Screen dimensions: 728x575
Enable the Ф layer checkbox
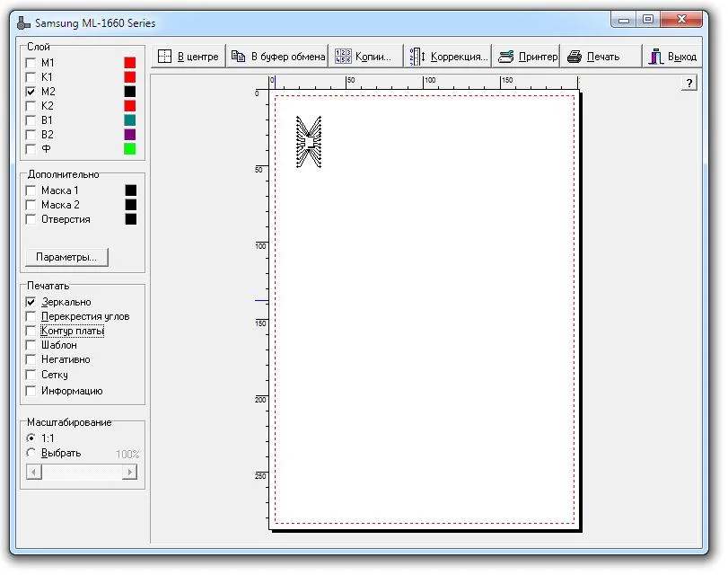click(x=31, y=149)
